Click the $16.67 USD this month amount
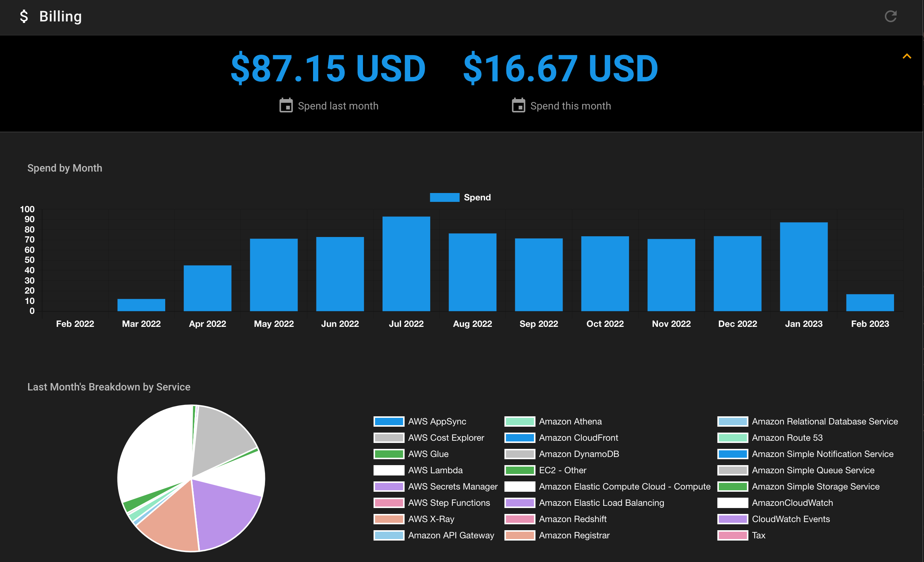This screenshot has width=924, height=562. point(561,69)
